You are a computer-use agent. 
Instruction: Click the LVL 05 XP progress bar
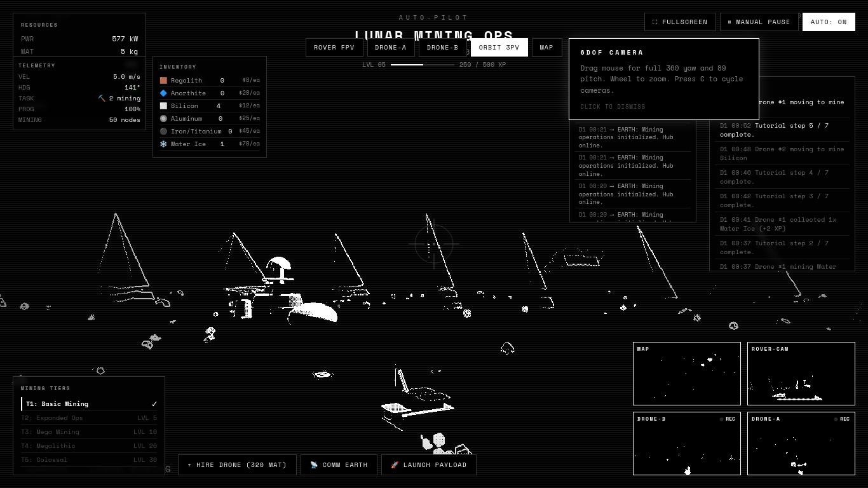(x=423, y=65)
